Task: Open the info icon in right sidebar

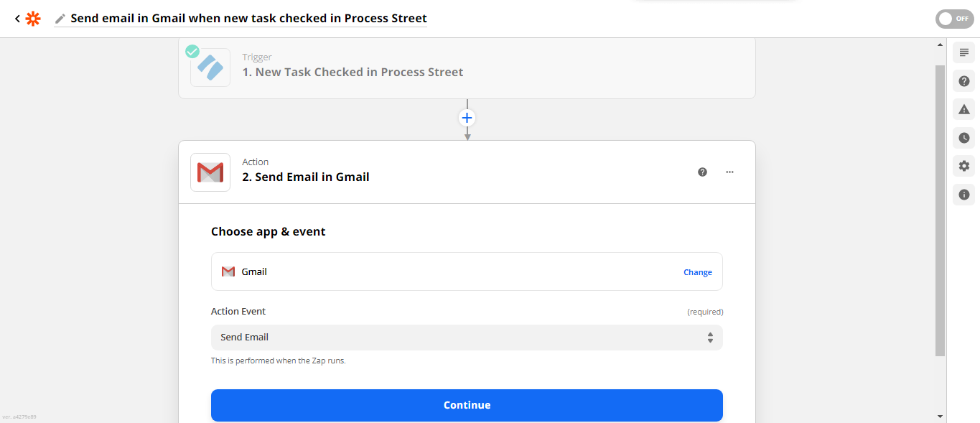Action: (963, 195)
